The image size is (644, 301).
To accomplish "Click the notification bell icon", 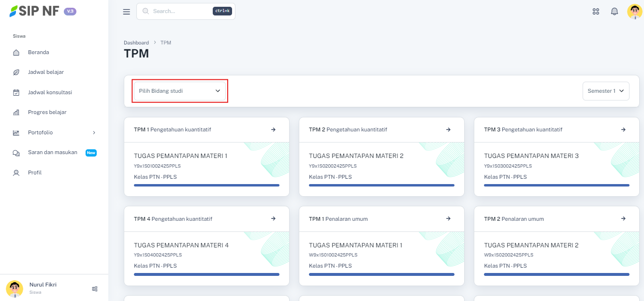I will [615, 12].
